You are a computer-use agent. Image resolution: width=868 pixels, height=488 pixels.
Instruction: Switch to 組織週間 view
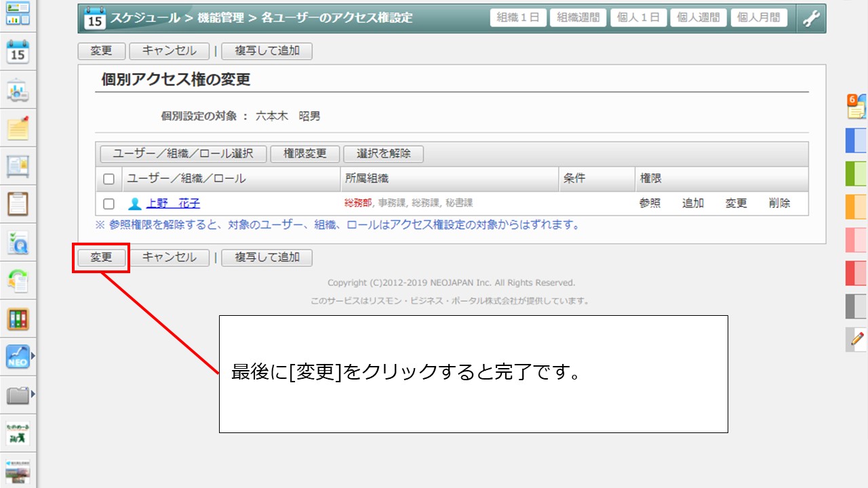578,18
